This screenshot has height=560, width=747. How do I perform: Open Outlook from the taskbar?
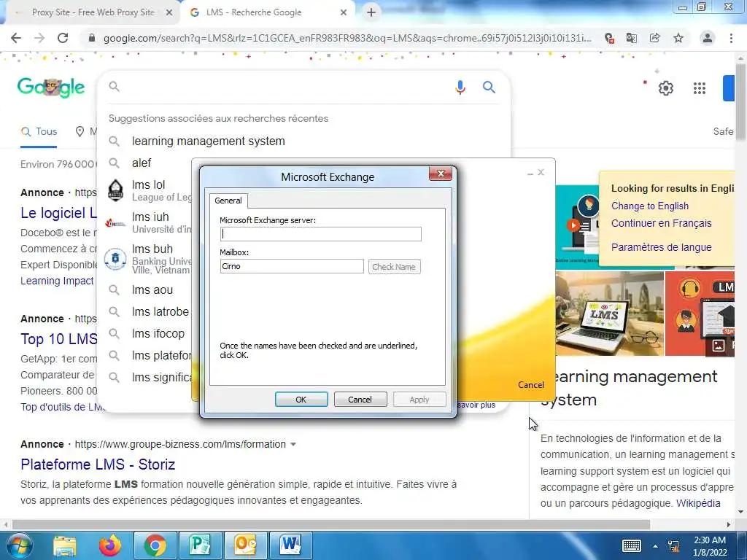pyautogui.click(x=245, y=545)
